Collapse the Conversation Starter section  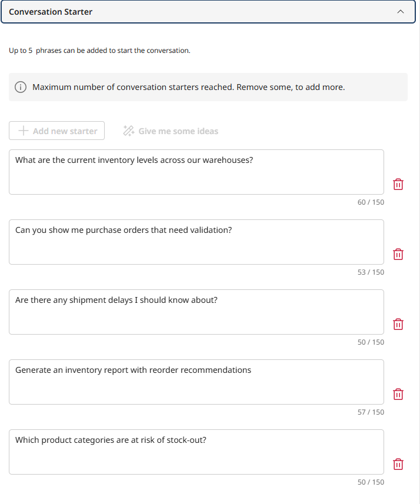(x=401, y=12)
